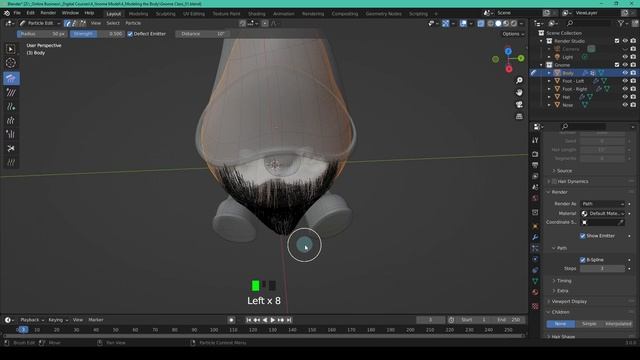
Task: Toggle camera view with the camera icon
Action: pos(519,104)
